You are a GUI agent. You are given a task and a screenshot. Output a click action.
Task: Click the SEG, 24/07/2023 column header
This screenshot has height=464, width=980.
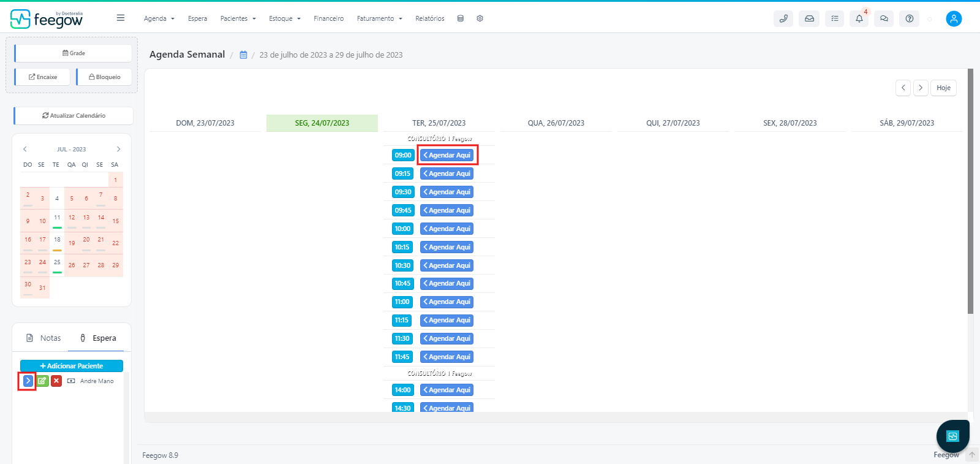pyautogui.click(x=322, y=123)
